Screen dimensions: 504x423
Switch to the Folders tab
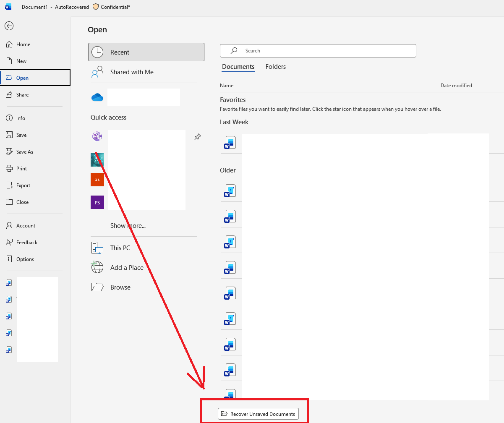(276, 67)
